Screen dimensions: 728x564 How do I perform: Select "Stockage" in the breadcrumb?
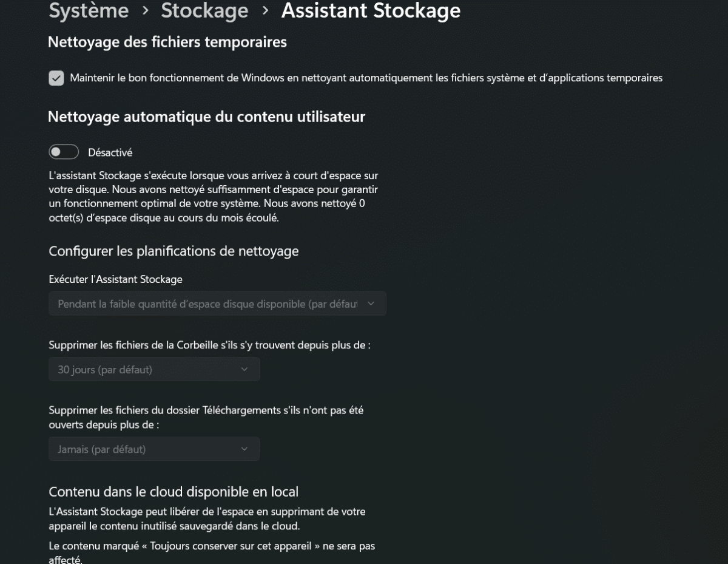[204, 11]
